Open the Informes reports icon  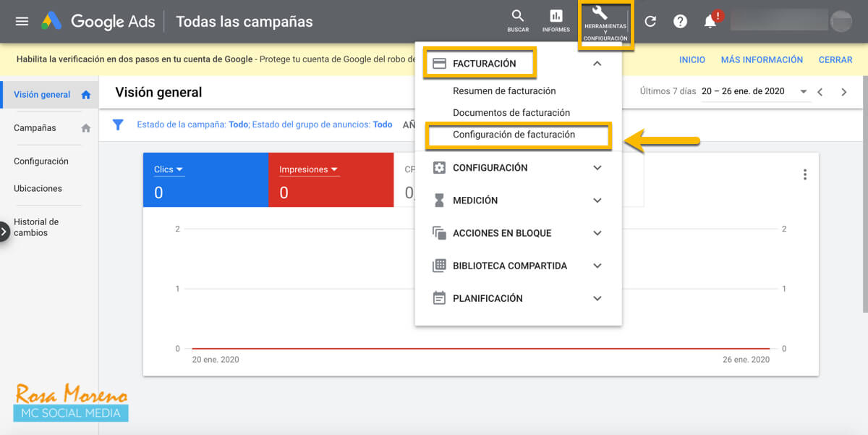point(556,20)
